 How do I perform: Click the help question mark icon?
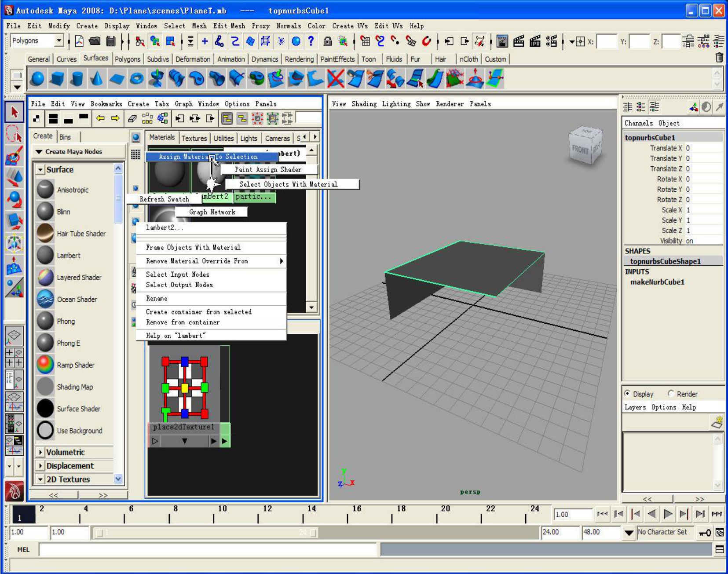[x=311, y=41]
